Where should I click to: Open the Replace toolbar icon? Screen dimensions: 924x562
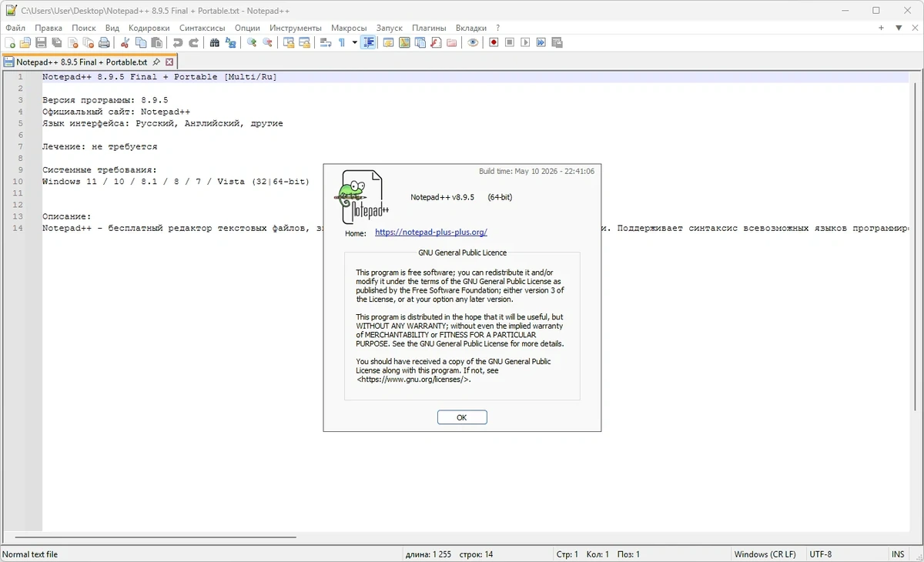pos(230,42)
